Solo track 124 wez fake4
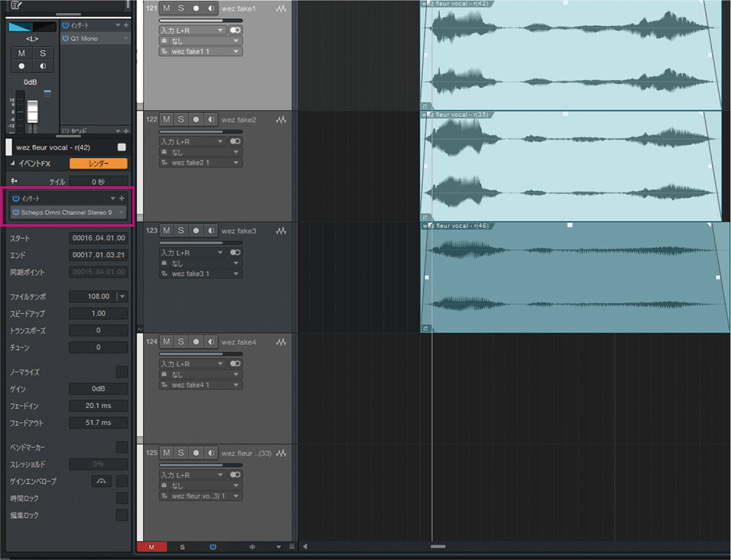Viewport: 731px width, 560px height. click(181, 342)
